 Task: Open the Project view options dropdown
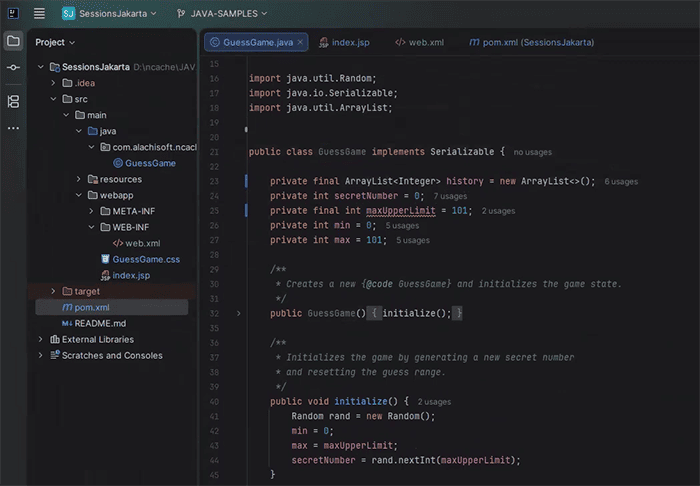(74, 43)
